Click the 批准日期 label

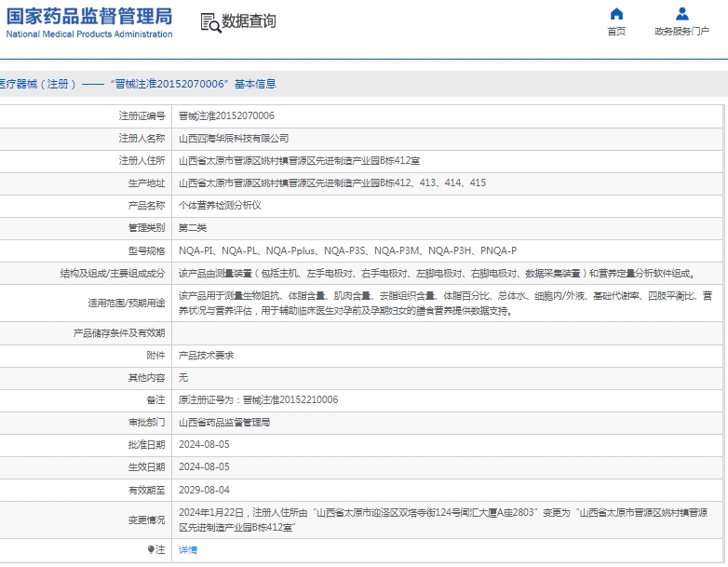click(x=146, y=445)
